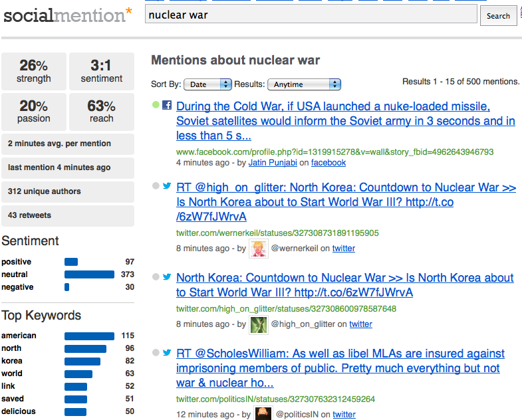The width and height of the screenshot is (522, 420).
Task: Click the 'Top Keywords' heading
Action: 41,316
